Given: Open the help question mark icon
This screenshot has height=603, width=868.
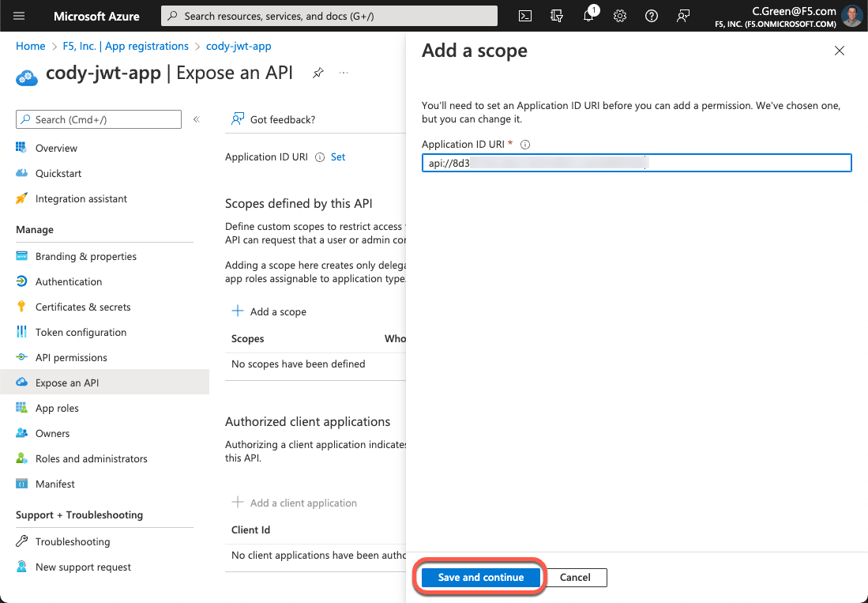Looking at the screenshot, I should coord(652,16).
